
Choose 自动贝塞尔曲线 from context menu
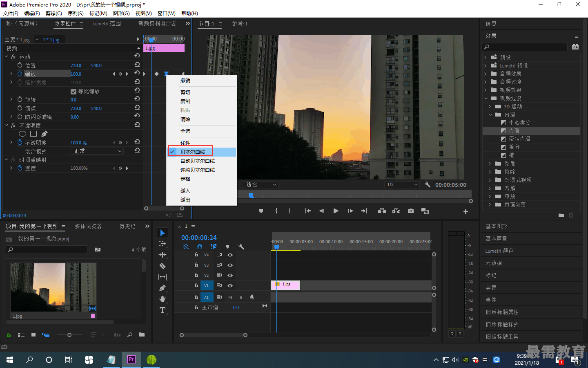[x=198, y=161]
